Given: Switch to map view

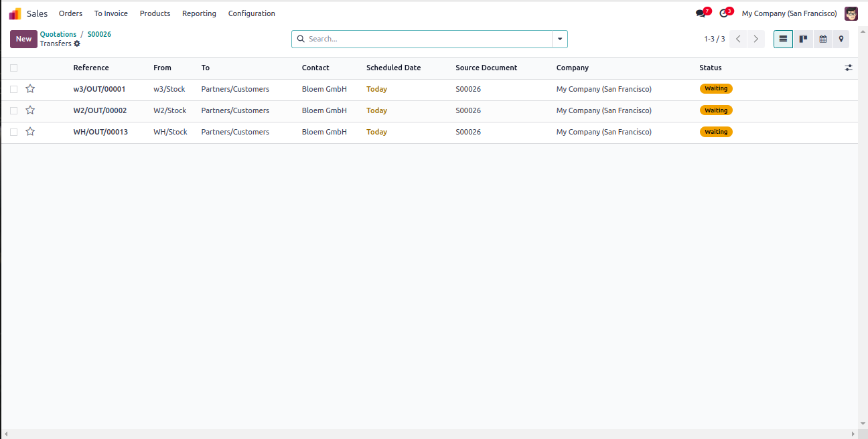Looking at the screenshot, I should coord(841,39).
